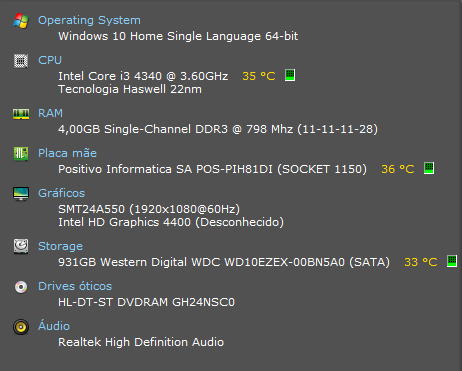
Task: Open the RAM section heading
Action: tap(50, 113)
